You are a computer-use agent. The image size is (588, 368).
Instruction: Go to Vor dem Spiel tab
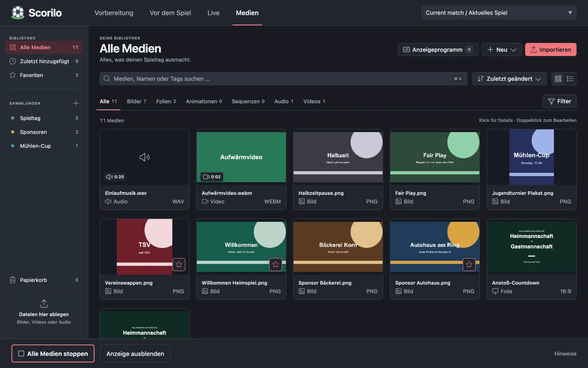click(170, 13)
